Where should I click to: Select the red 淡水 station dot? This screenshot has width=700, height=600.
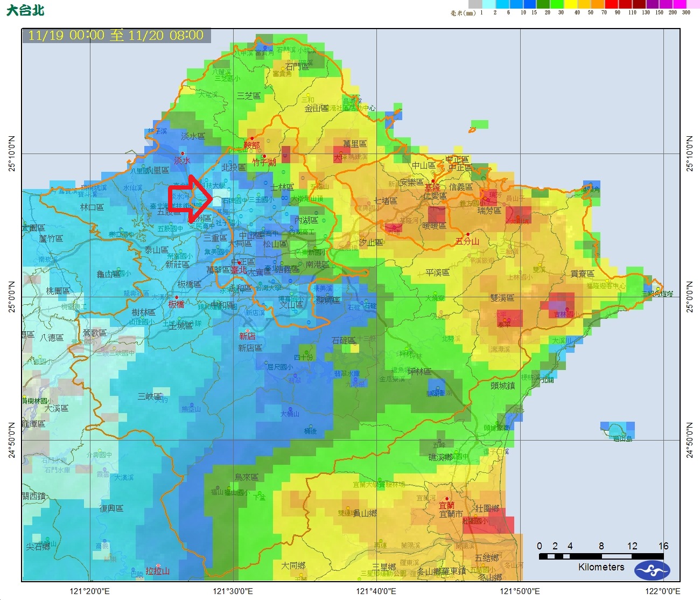(183, 154)
